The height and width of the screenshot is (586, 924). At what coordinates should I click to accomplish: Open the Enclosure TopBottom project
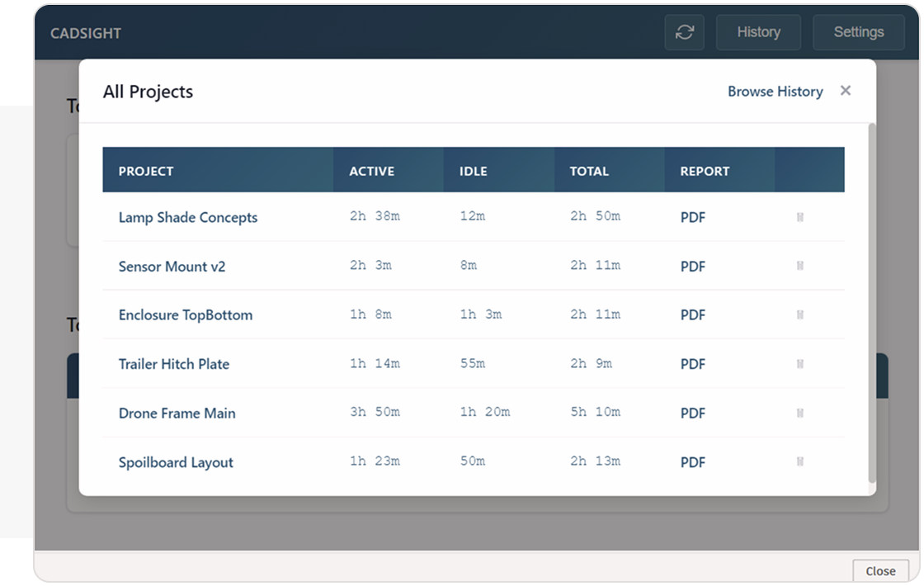click(186, 315)
